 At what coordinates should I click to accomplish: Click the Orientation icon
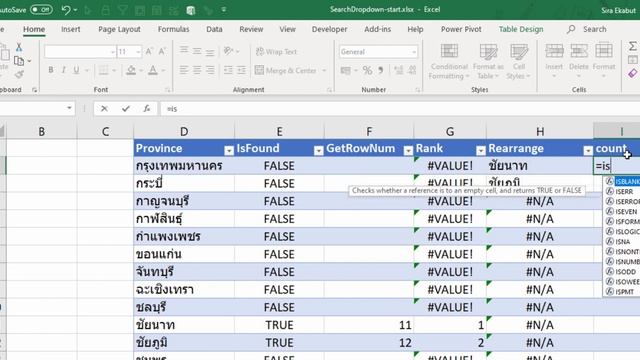click(x=228, y=51)
